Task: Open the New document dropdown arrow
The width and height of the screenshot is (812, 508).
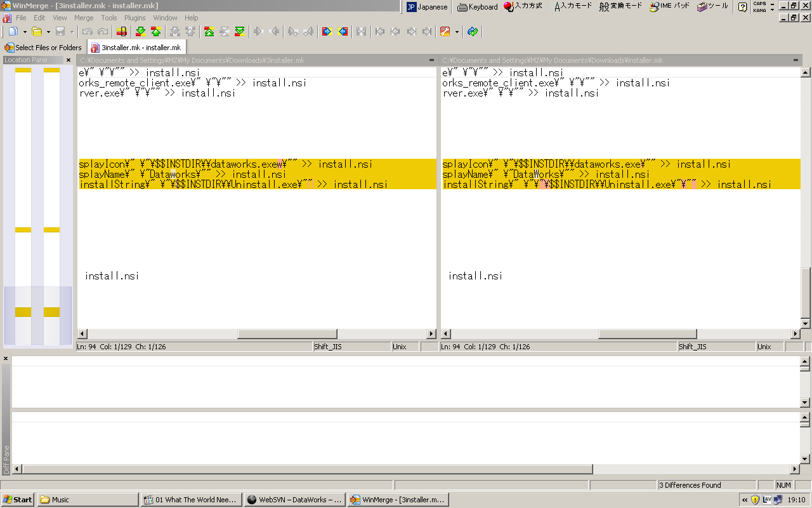Action: pos(25,32)
